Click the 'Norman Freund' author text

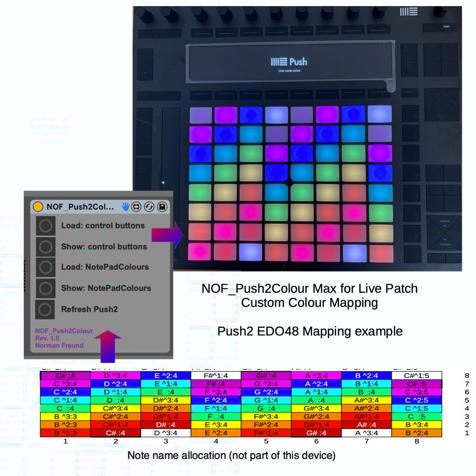tap(59, 345)
